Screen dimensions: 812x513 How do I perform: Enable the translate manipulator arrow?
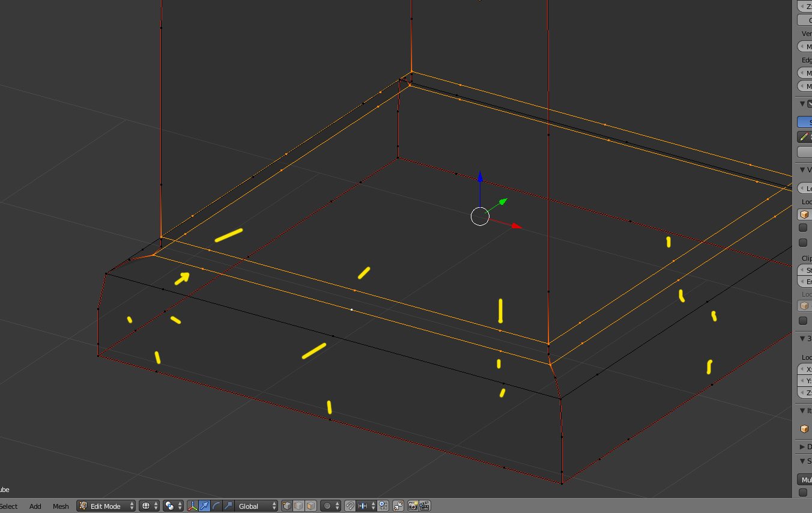pos(205,506)
